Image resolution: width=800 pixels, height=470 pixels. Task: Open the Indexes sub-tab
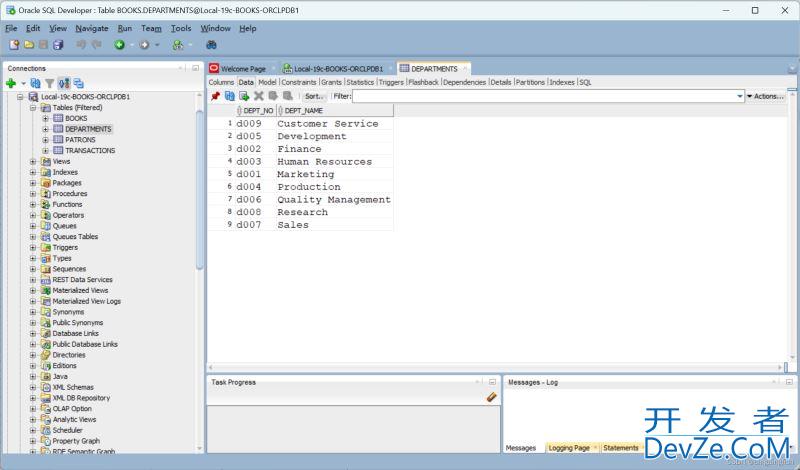(562, 82)
